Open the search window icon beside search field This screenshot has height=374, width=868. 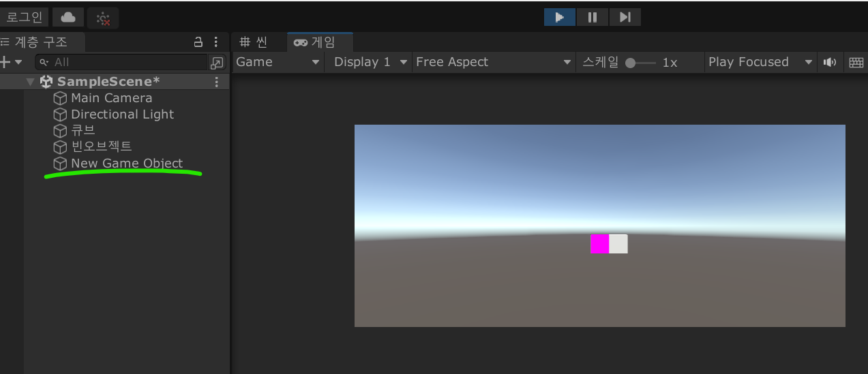[217, 63]
